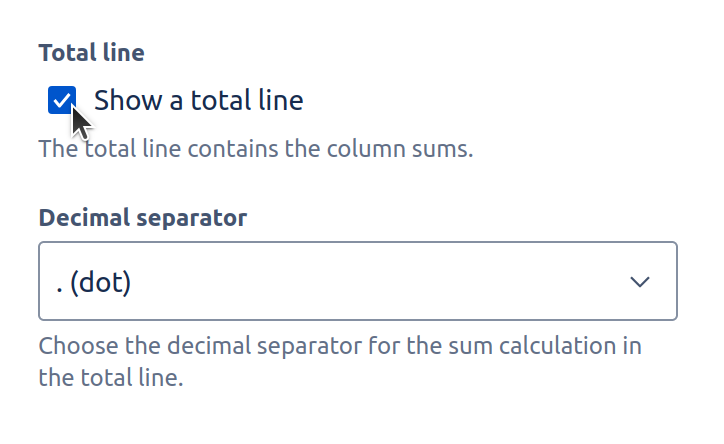Viewport: 724px width, 444px height.
Task: Disable the total line option
Action: click(62, 100)
